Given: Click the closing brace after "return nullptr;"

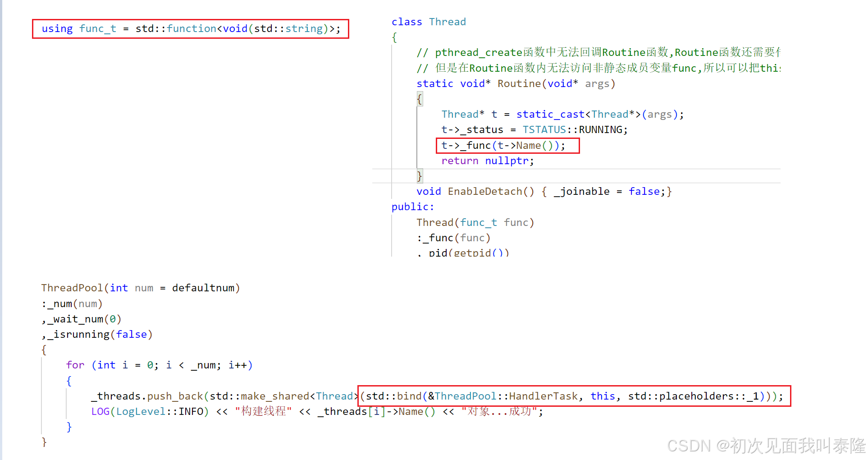Looking at the screenshot, I should click(x=420, y=176).
